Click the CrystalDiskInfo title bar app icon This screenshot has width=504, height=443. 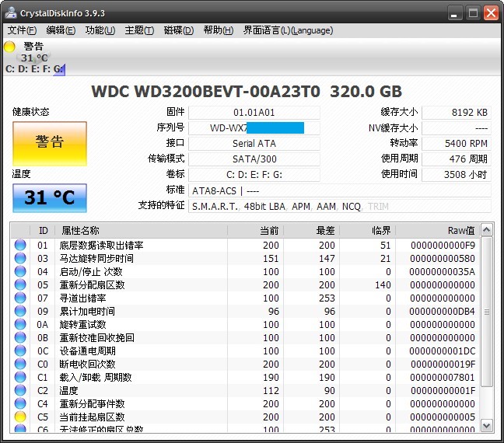[x=11, y=12]
